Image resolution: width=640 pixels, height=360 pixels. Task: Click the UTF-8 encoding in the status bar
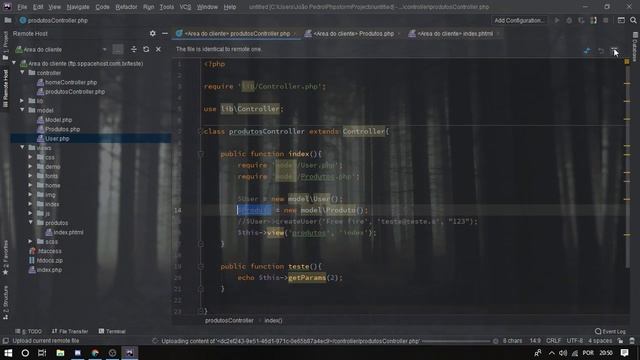(575, 341)
